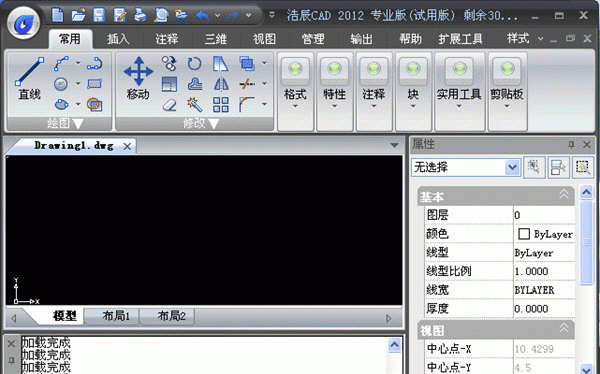Image resolution: width=600 pixels, height=374 pixels.
Task: Open the 样式 dropdown menu
Action: 524,39
